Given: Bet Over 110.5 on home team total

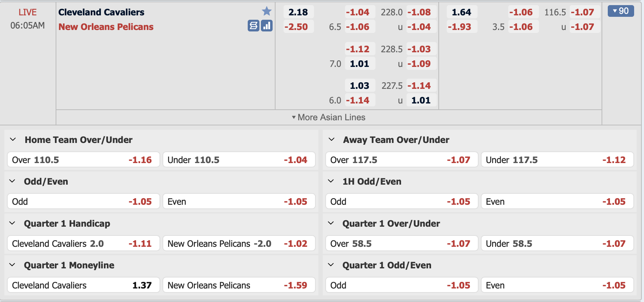Looking at the screenshot, I should click(83, 160).
